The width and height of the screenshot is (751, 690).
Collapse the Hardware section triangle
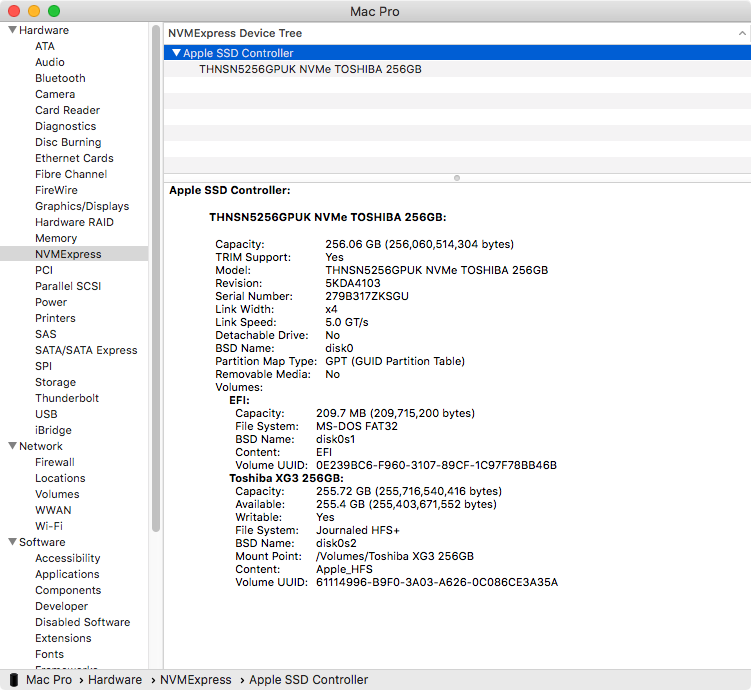12,30
